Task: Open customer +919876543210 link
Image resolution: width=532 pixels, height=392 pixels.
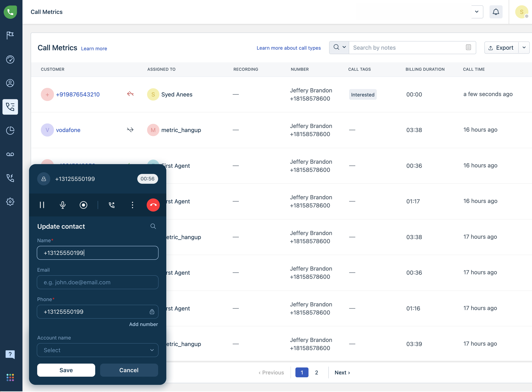Action: tap(78, 94)
